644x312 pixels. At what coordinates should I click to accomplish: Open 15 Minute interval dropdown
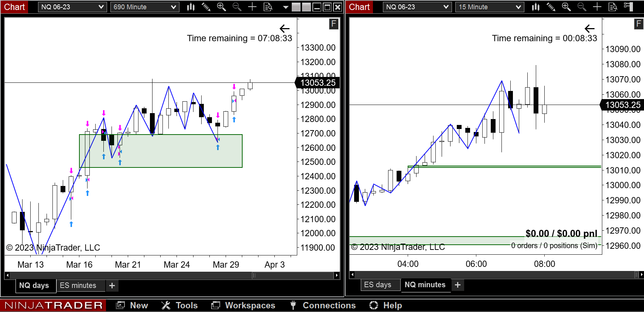(490, 7)
